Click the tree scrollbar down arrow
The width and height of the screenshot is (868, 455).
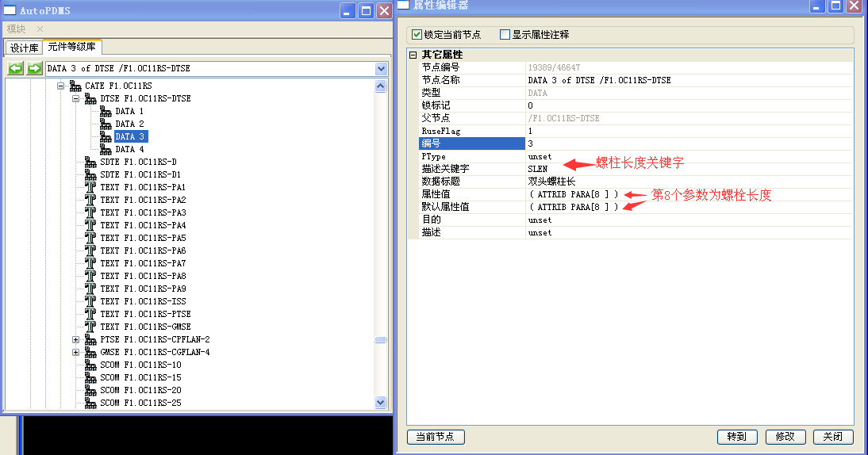(380, 403)
